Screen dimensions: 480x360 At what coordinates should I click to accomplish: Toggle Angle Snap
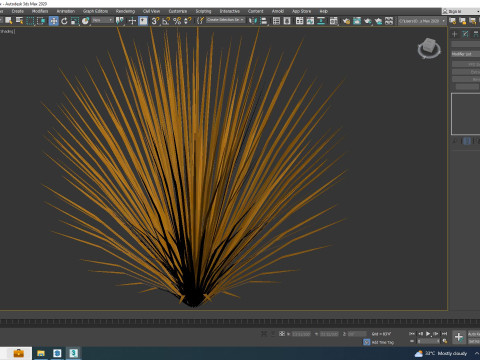(x=166, y=21)
